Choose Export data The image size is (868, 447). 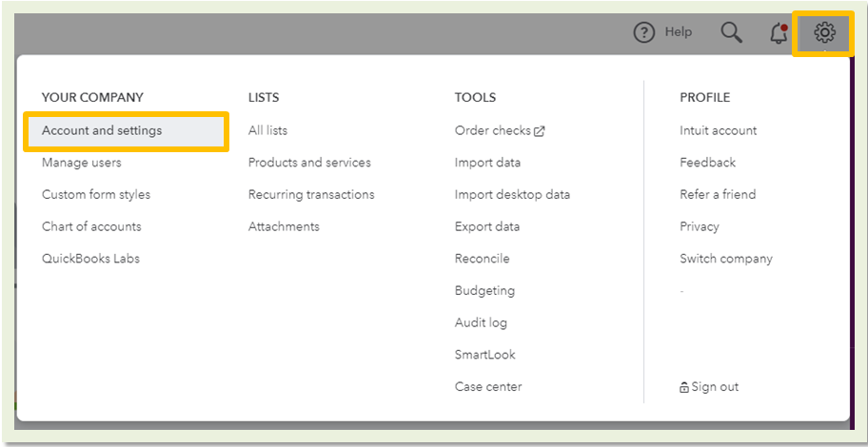click(x=487, y=226)
